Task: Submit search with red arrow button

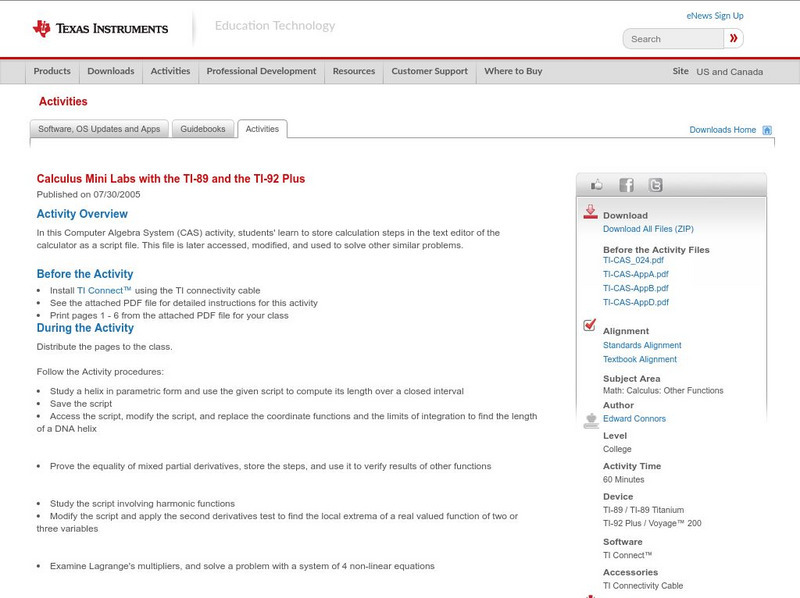Action: click(734, 38)
